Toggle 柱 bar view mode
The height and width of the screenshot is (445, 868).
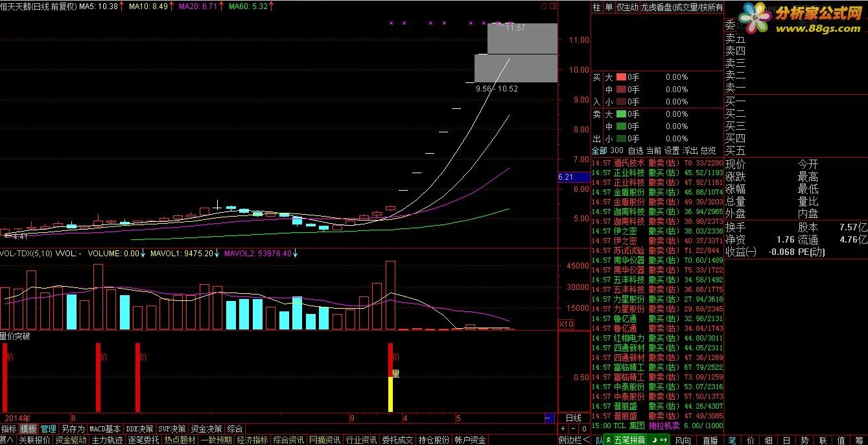(597, 8)
